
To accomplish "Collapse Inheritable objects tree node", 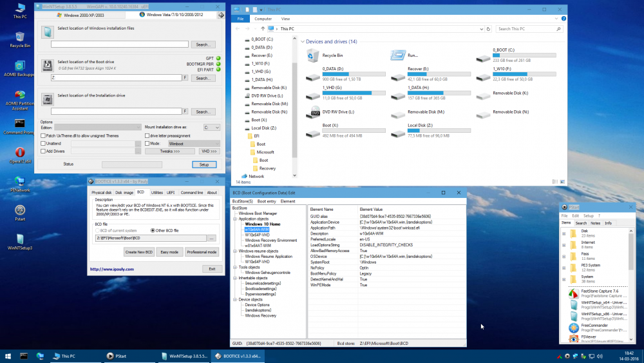I will click(x=235, y=278).
